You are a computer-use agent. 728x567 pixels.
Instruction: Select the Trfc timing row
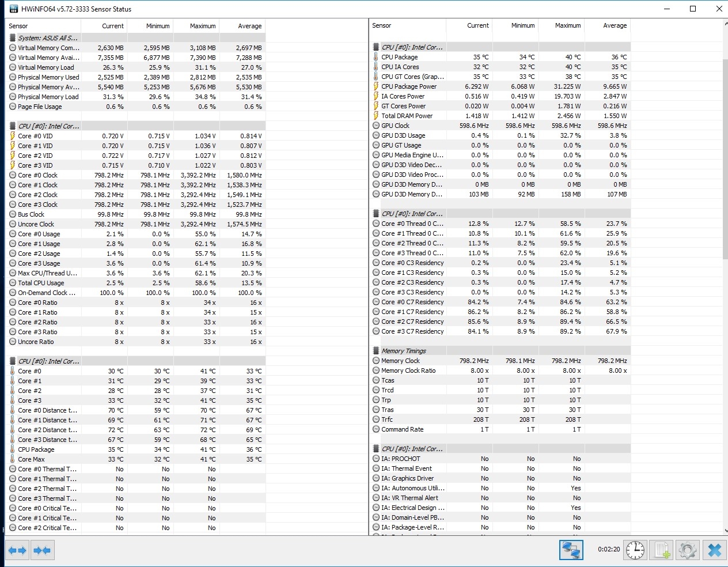(x=500, y=419)
